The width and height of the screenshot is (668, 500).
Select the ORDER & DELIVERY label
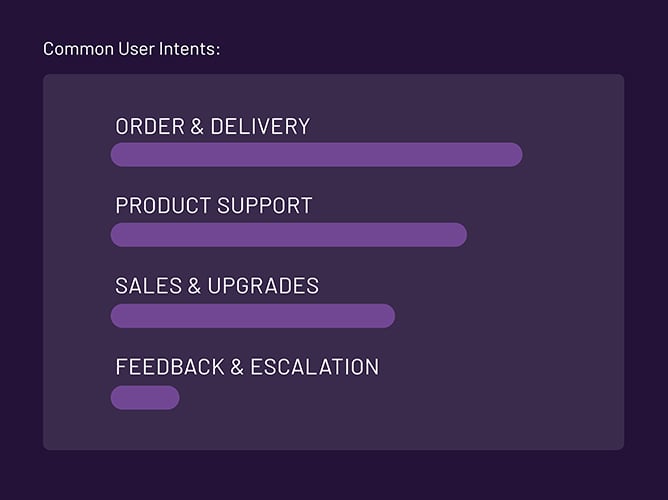click(213, 127)
